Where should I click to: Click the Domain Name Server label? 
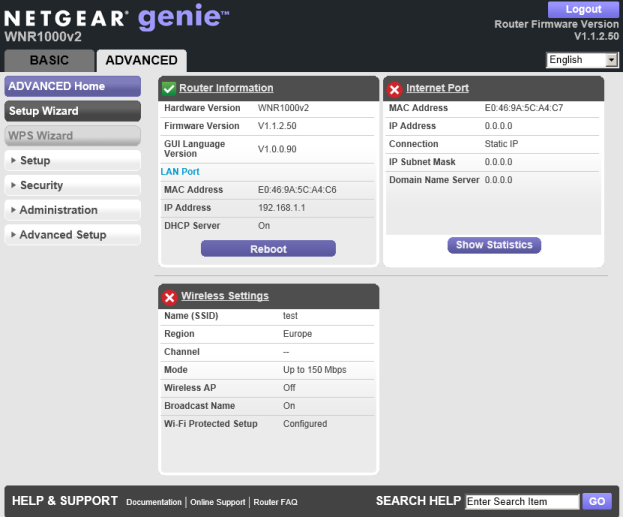(434, 180)
